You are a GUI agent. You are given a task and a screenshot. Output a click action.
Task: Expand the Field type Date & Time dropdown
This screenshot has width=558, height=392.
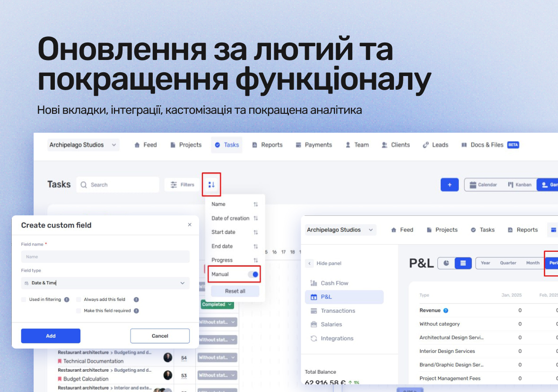[105, 283]
